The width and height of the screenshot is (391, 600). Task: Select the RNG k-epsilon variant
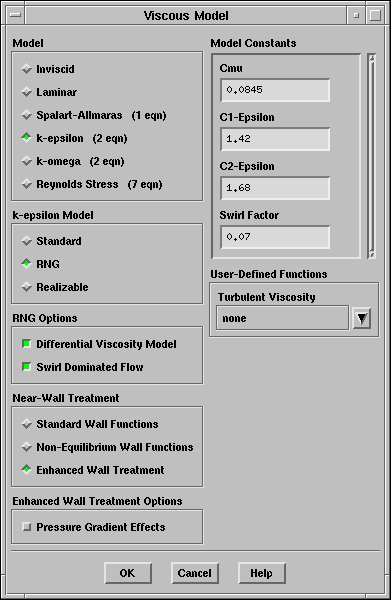tap(41, 264)
